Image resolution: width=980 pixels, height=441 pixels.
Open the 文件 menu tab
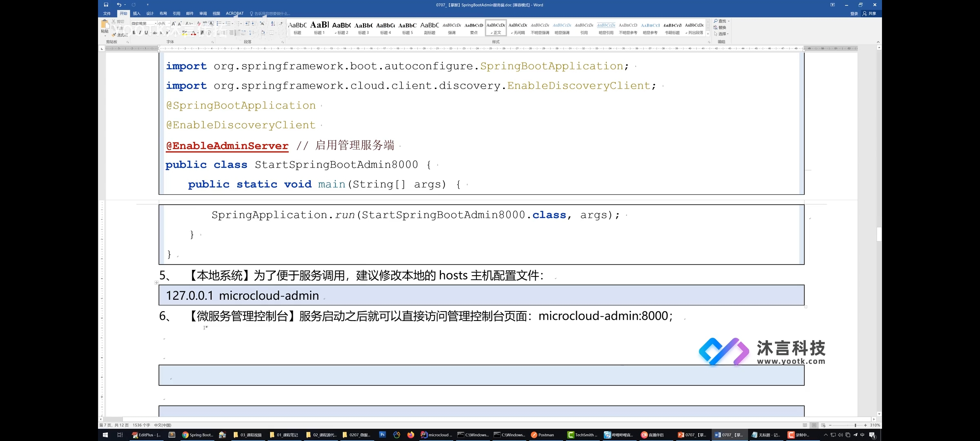tap(107, 13)
